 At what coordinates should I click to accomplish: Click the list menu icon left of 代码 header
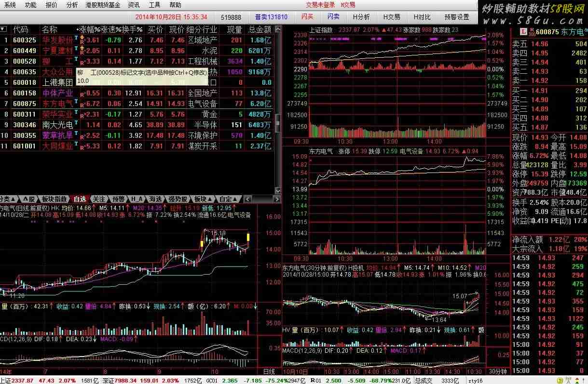pyautogui.click(x=3, y=29)
